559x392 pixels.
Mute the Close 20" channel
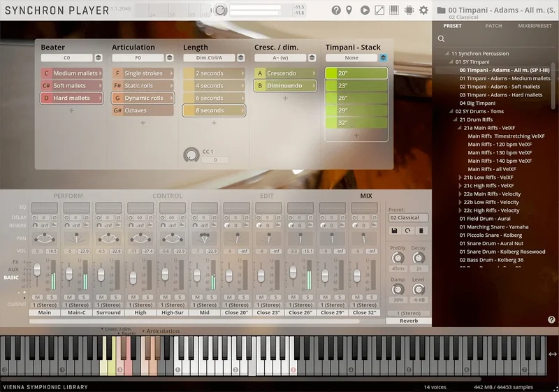pos(229,297)
